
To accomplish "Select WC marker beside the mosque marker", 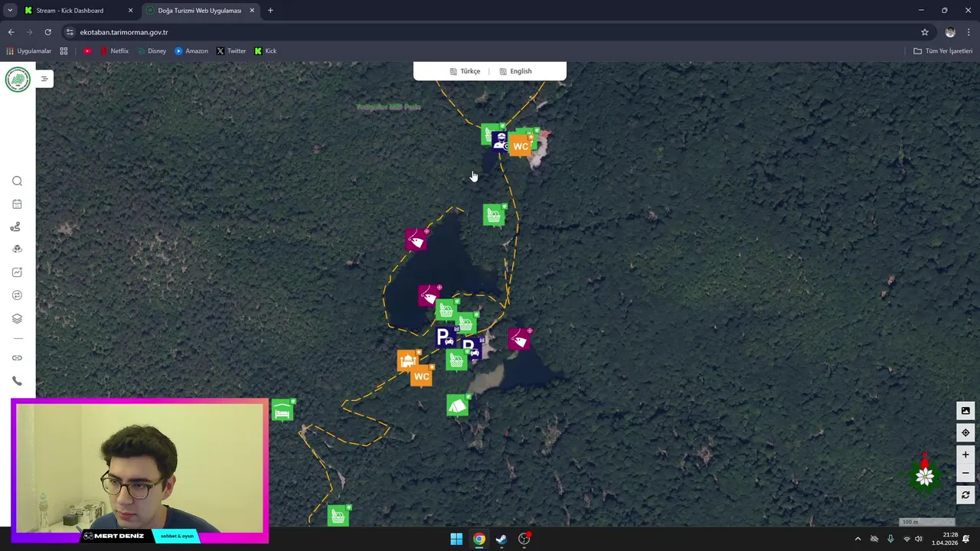I will [422, 376].
